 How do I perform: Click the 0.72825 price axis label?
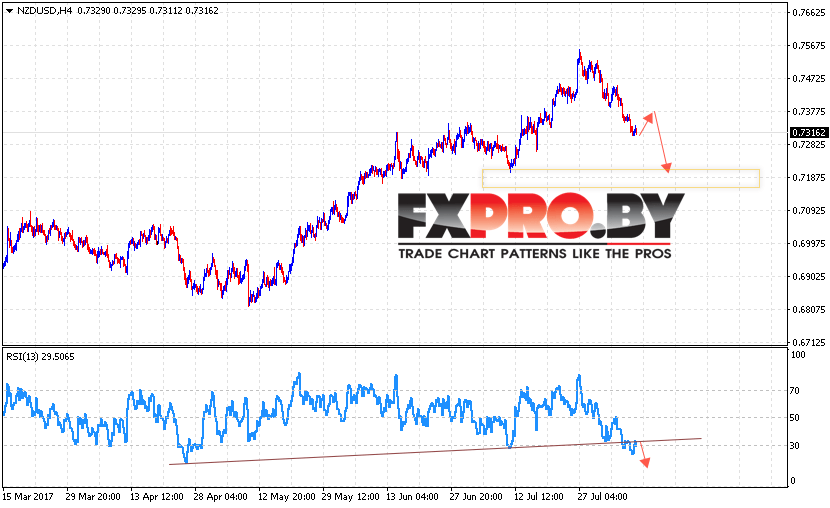coord(808,144)
